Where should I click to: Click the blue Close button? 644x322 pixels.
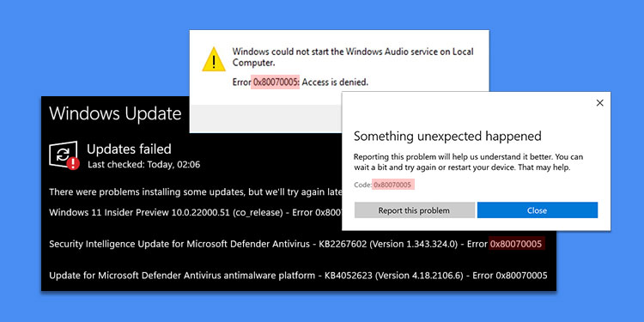point(538,210)
